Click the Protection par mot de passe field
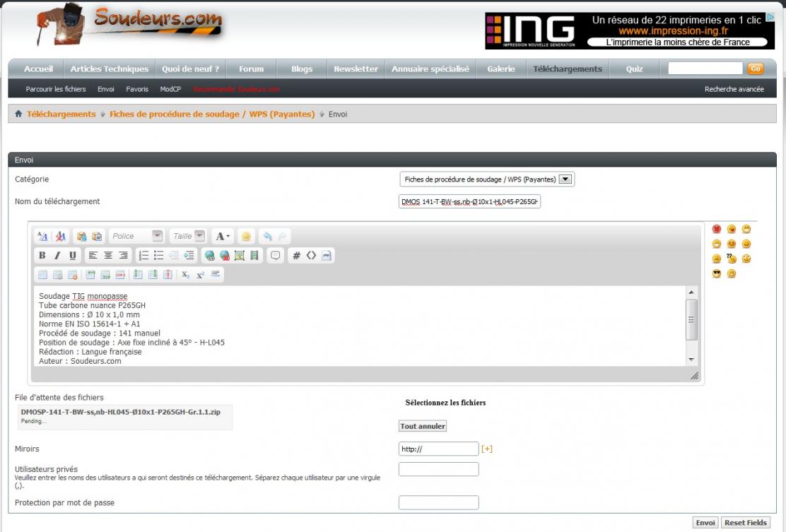 tap(438, 502)
